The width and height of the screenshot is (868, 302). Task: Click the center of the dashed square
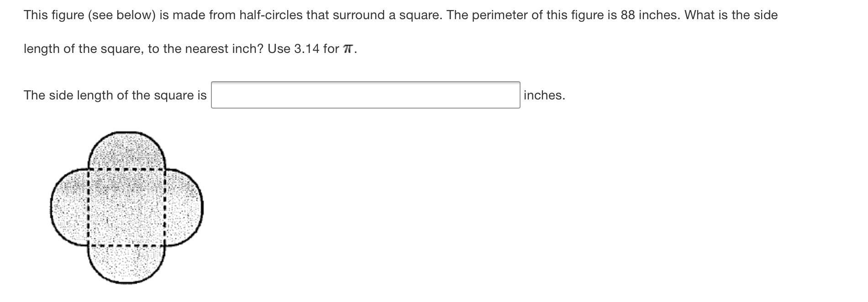tap(126, 208)
